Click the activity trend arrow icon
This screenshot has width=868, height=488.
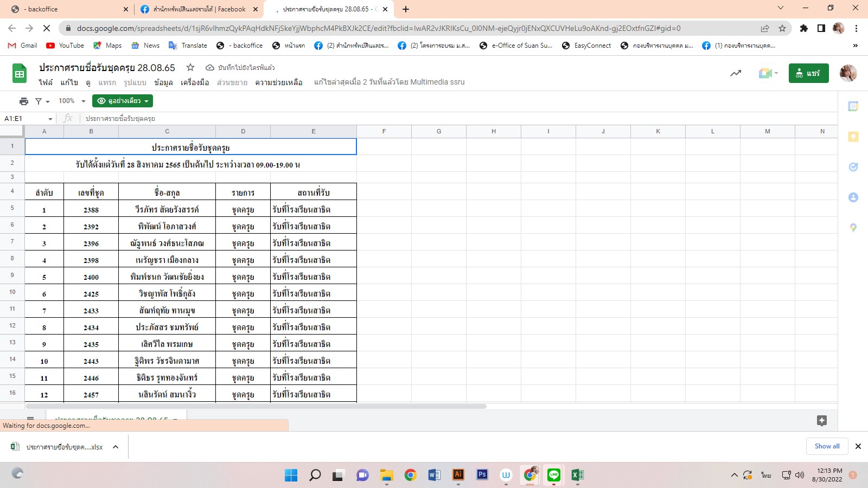(735, 73)
